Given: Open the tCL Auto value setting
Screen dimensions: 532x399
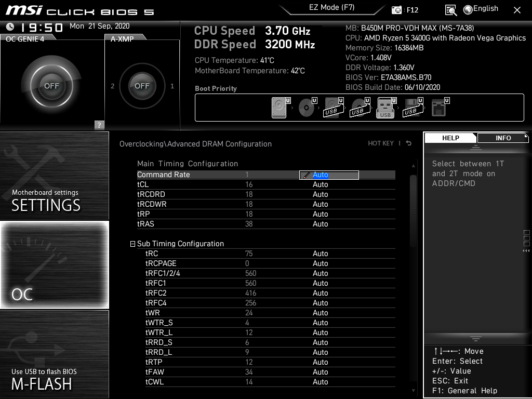Looking at the screenshot, I should point(320,184).
